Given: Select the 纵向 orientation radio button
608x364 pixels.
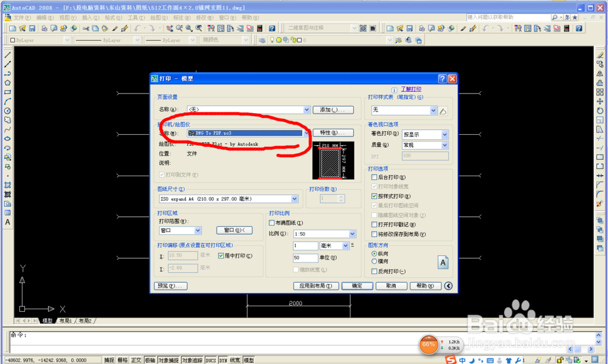Looking at the screenshot, I should pos(374,253).
